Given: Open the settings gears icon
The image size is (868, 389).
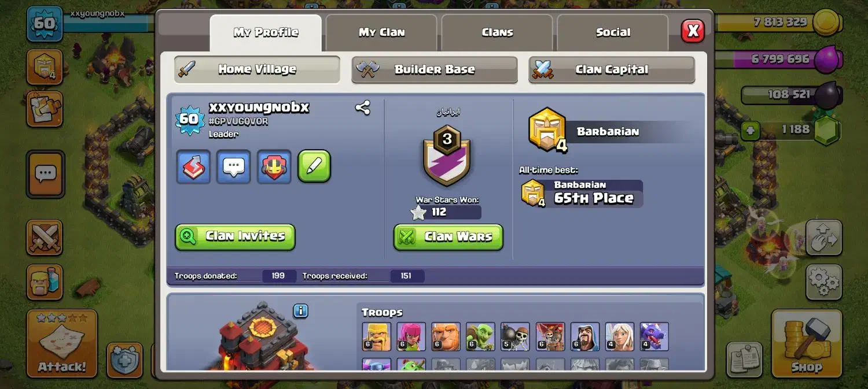Looking at the screenshot, I should (824, 283).
